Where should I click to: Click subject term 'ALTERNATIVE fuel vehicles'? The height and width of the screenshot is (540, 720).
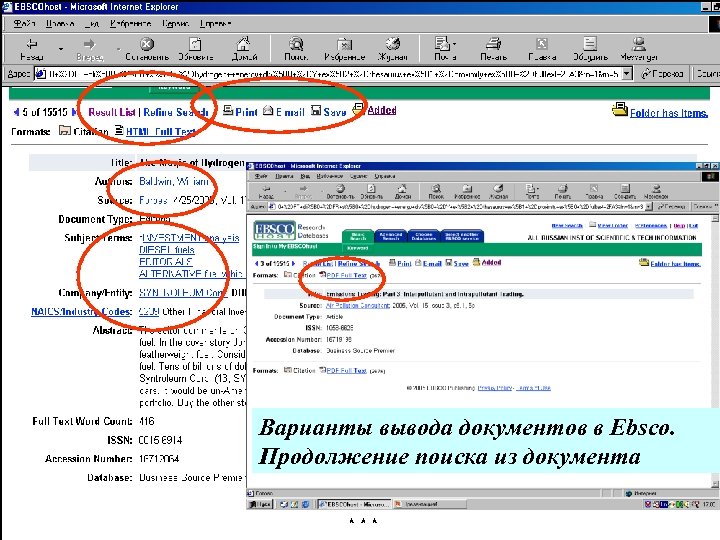point(191,274)
